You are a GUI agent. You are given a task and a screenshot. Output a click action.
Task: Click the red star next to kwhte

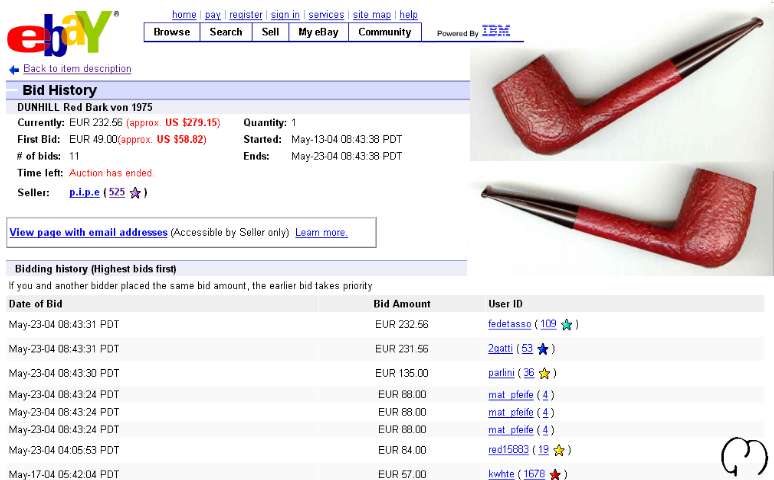[555, 475]
